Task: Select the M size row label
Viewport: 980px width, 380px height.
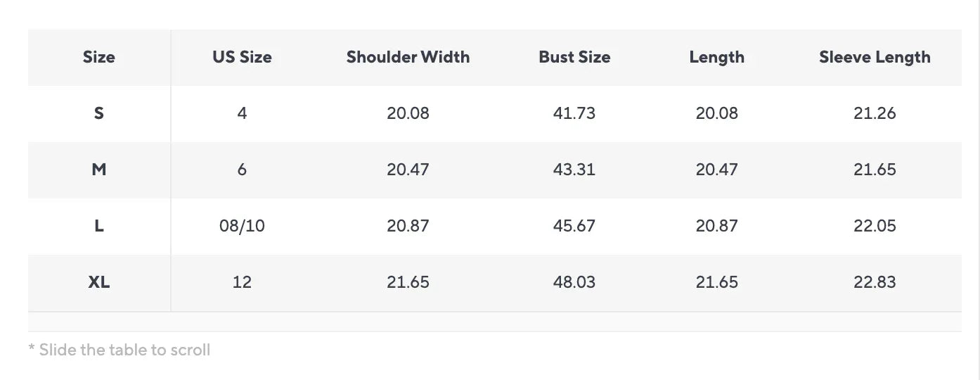Action: point(99,170)
